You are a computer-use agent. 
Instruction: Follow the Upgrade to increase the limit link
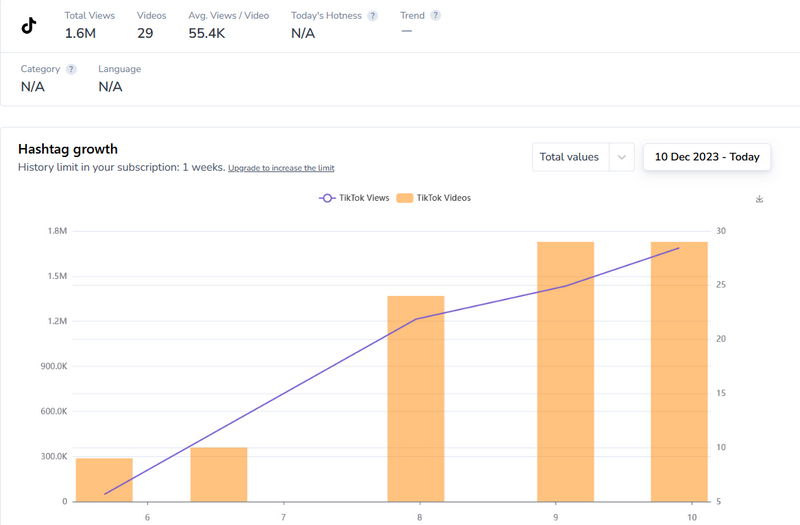click(x=281, y=168)
